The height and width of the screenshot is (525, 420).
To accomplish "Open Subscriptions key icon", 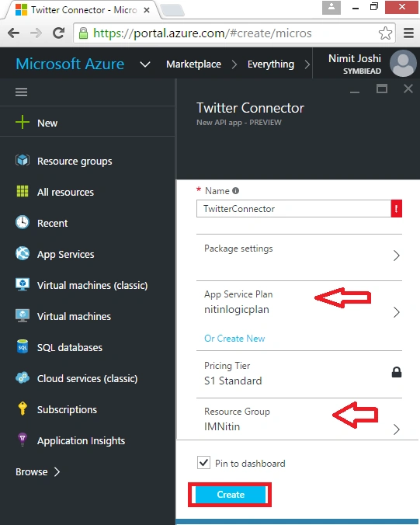I will 23,409.
